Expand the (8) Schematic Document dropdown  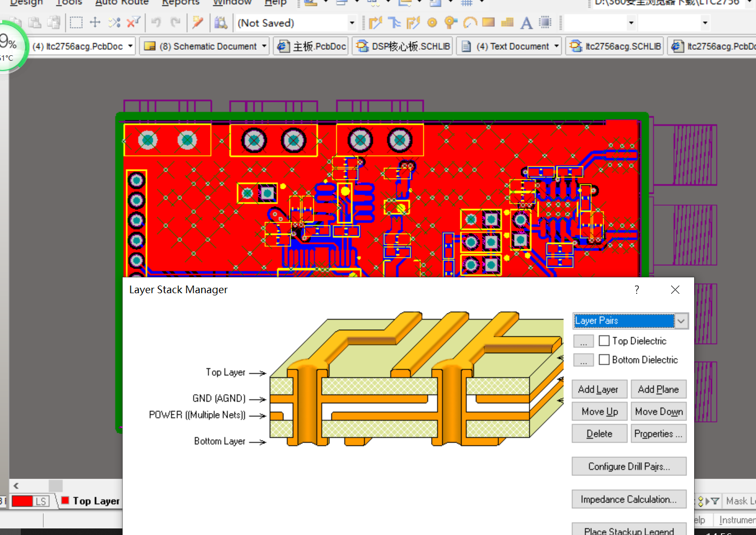click(x=264, y=46)
